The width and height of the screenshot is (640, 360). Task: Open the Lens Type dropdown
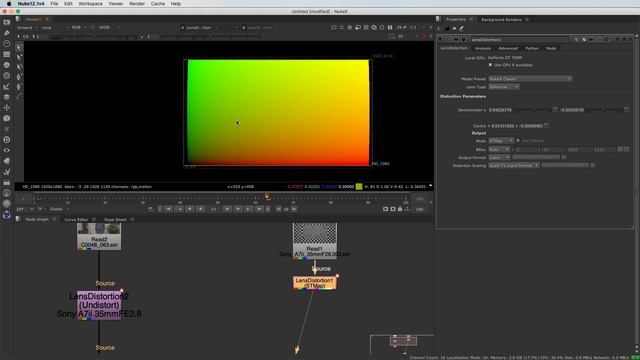coord(504,87)
